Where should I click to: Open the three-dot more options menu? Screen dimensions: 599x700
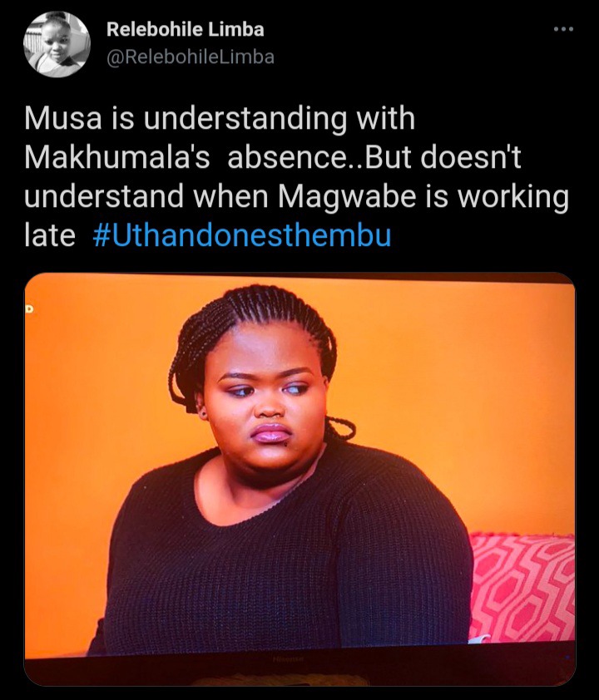point(563,29)
